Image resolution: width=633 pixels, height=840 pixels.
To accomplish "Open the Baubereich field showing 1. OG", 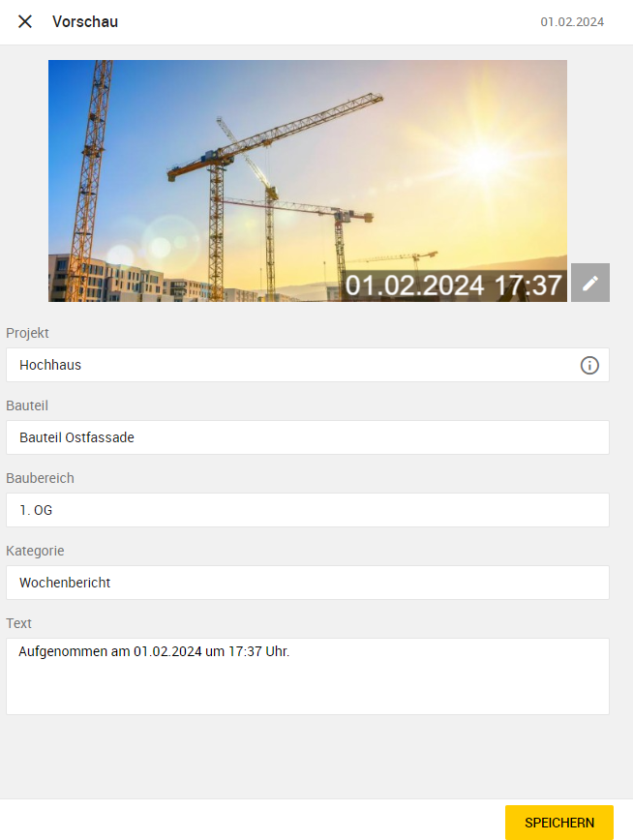I will click(x=308, y=510).
